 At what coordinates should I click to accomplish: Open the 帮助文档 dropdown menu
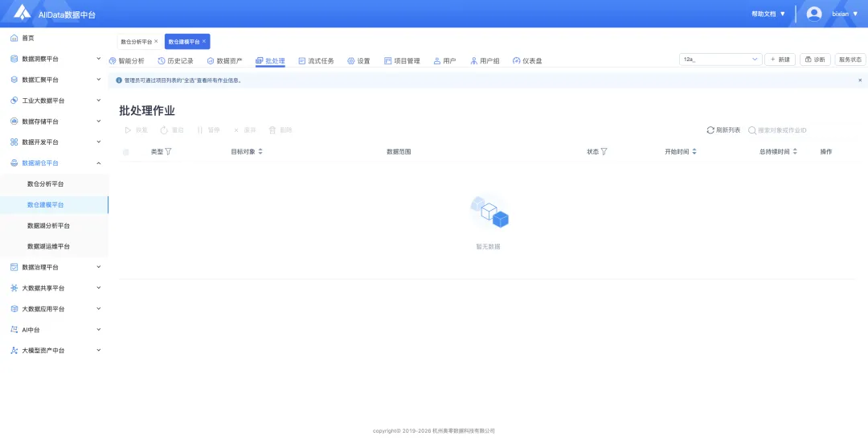click(x=768, y=14)
